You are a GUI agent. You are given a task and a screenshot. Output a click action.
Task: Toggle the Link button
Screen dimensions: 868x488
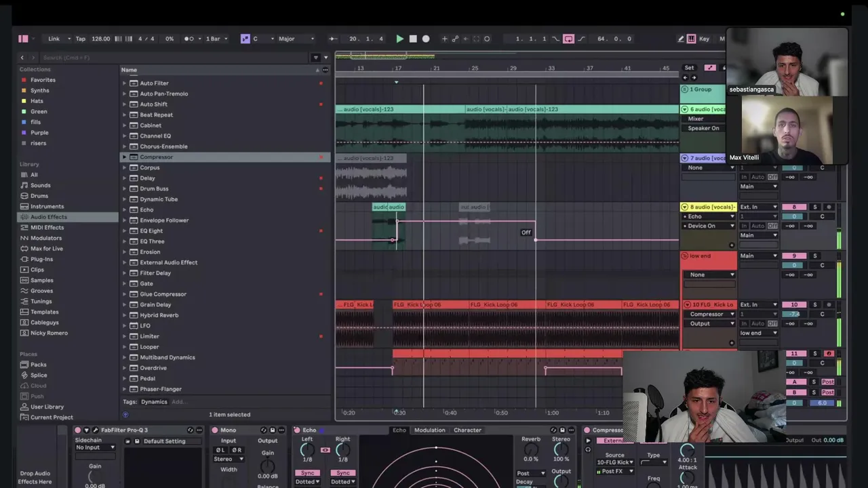(54, 39)
